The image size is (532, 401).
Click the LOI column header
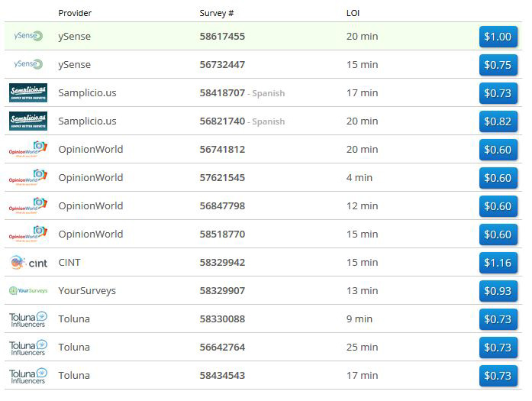coord(353,13)
